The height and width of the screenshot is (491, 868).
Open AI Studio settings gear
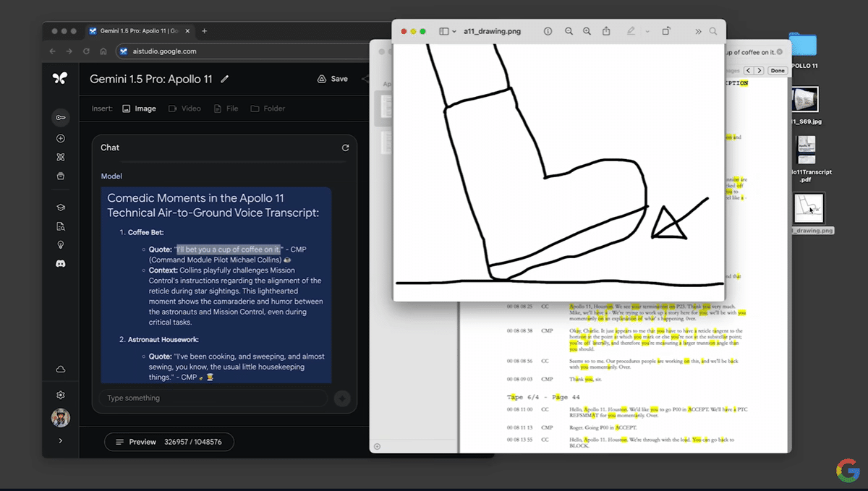(61, 395)
